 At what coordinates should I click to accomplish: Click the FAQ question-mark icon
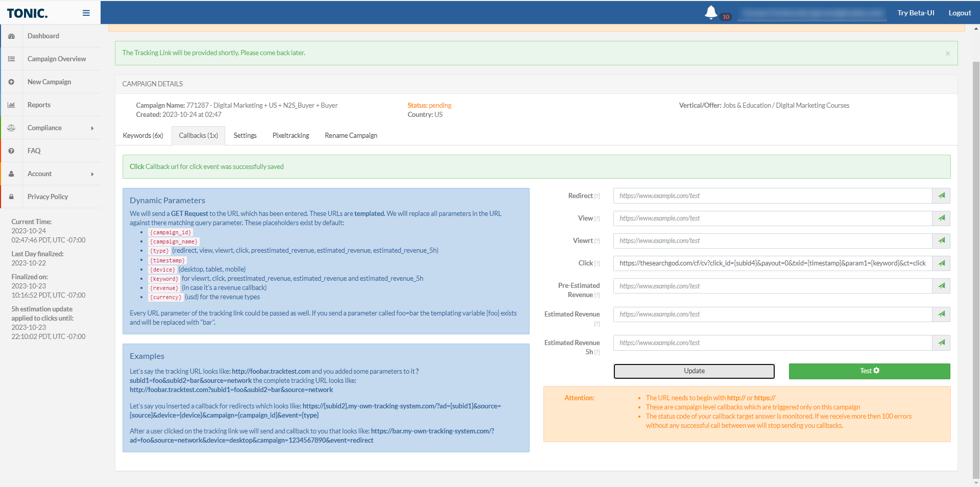[11, 151]
